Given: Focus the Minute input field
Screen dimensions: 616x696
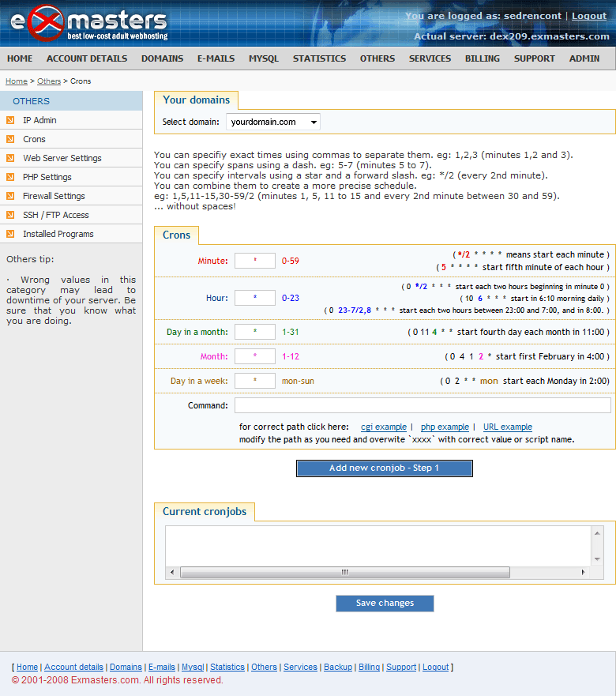Looking at the screenshot, I should pos(255,261).
